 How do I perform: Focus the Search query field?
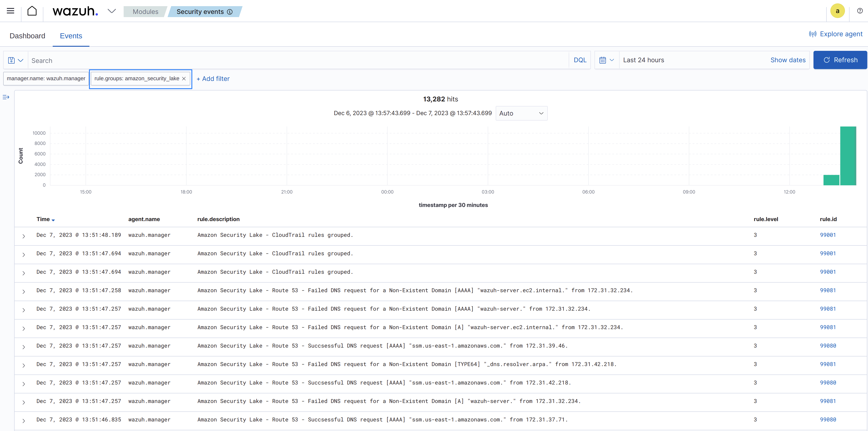coord(298,61)
